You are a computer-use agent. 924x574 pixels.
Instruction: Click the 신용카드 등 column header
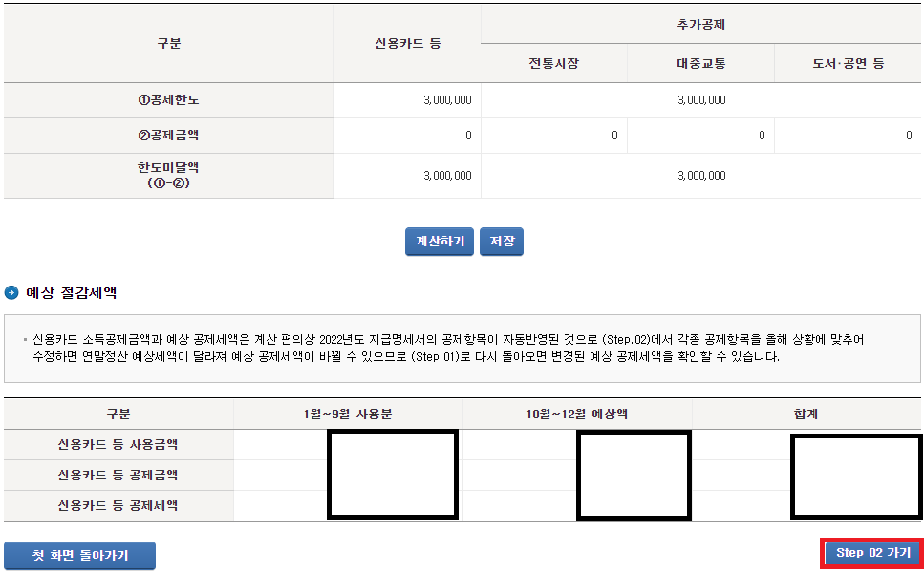(407, 40)
